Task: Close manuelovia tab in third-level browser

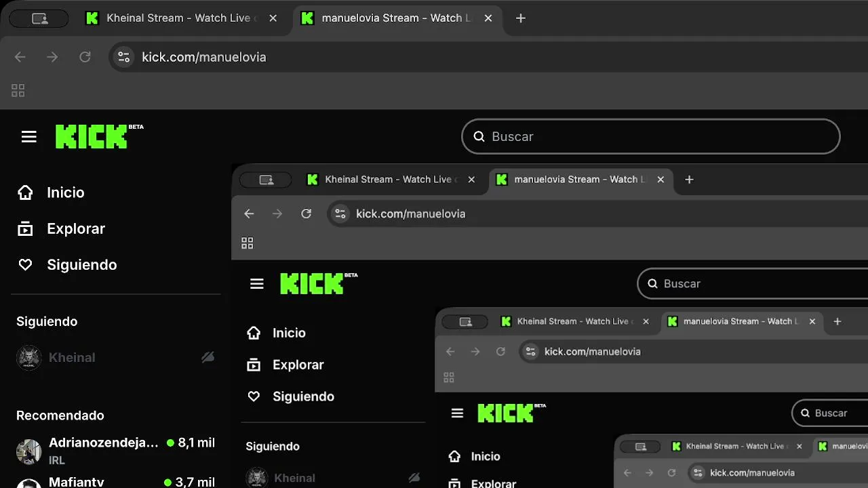Action: pyautogui.click(x=812, y=321)
